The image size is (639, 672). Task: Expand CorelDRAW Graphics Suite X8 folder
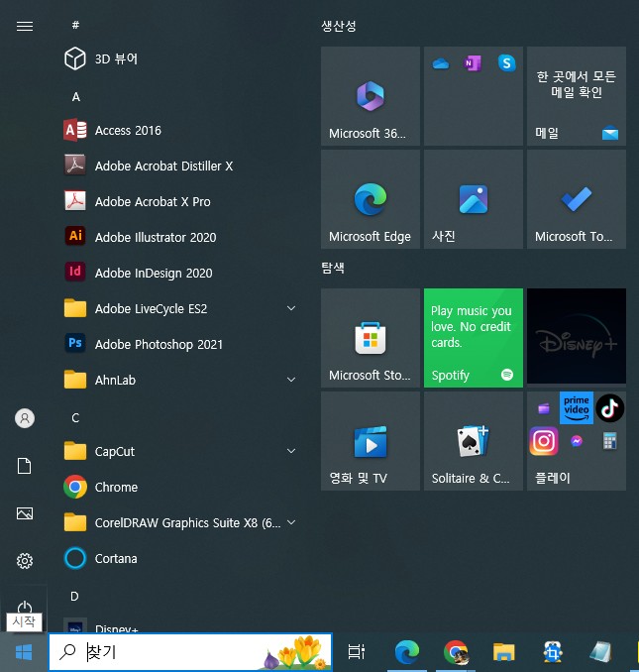(180, 522)
